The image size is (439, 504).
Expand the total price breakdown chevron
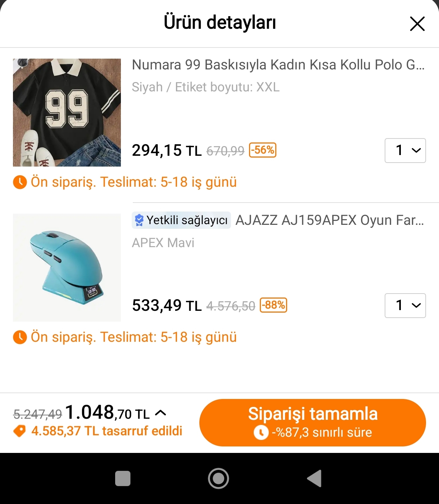click(160, 413)
